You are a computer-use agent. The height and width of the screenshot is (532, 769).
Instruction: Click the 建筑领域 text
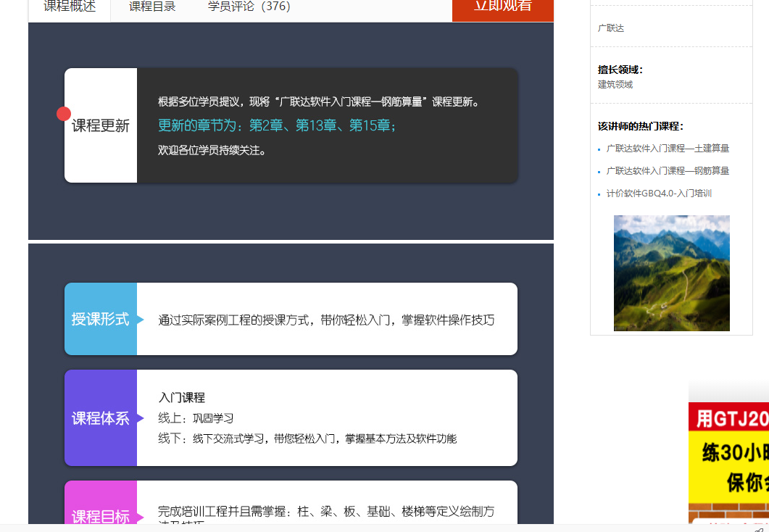click(615, 84)
